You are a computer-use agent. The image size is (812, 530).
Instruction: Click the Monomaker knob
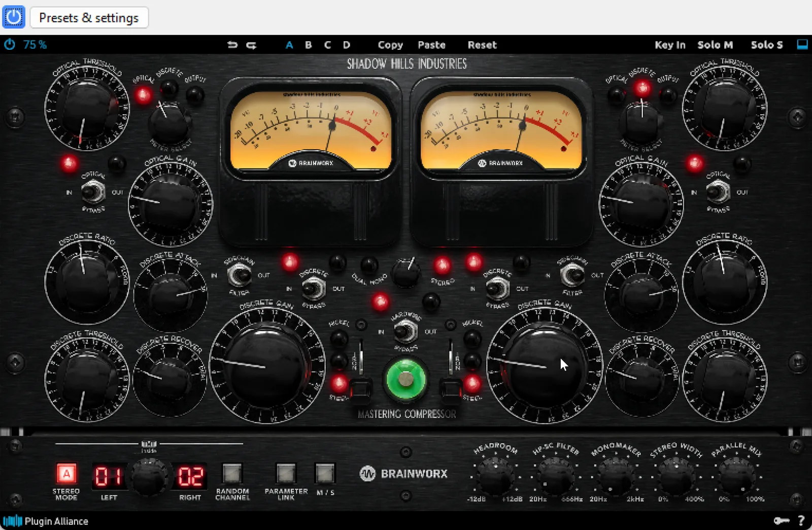coord(616,477)
